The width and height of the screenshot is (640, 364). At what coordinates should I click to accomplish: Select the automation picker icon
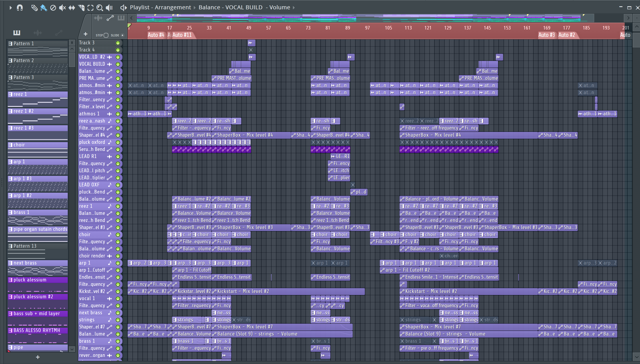pyautogui.click(x=59, y=32)
